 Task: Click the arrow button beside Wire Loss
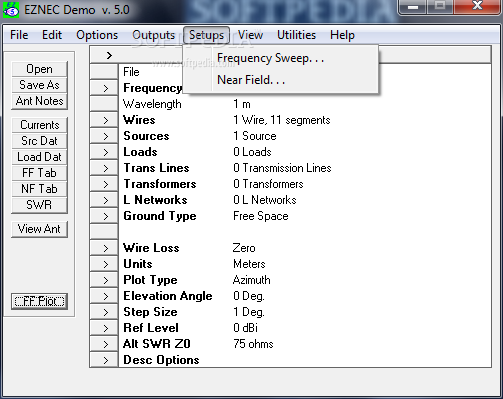click(x=104, y=248)
